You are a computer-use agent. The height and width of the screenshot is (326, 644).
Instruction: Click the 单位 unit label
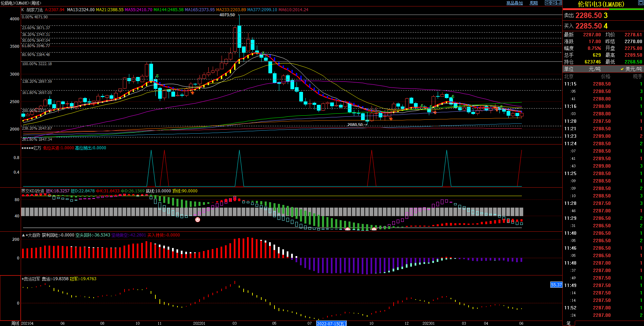tap(569, 69)
